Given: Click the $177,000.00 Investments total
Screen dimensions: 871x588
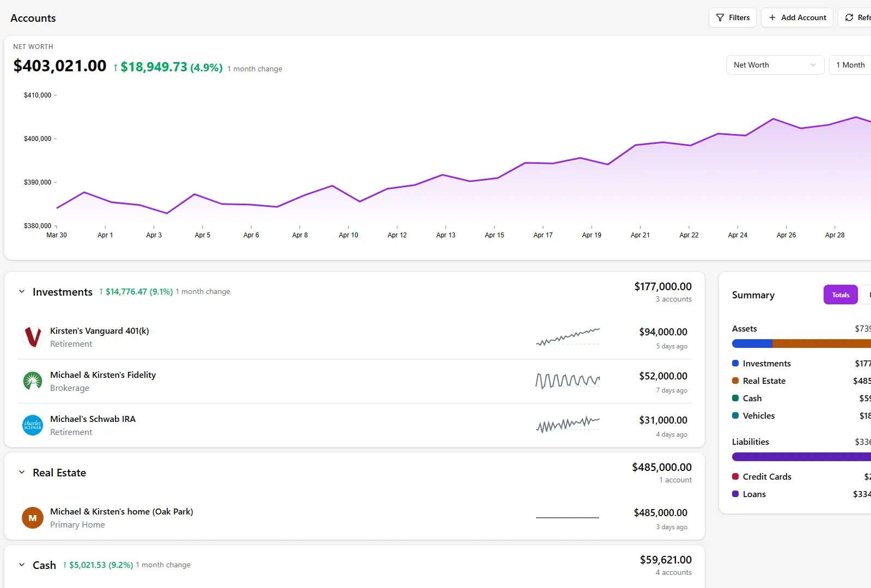Looking at the screenshot, I should (x=663, y=286).
